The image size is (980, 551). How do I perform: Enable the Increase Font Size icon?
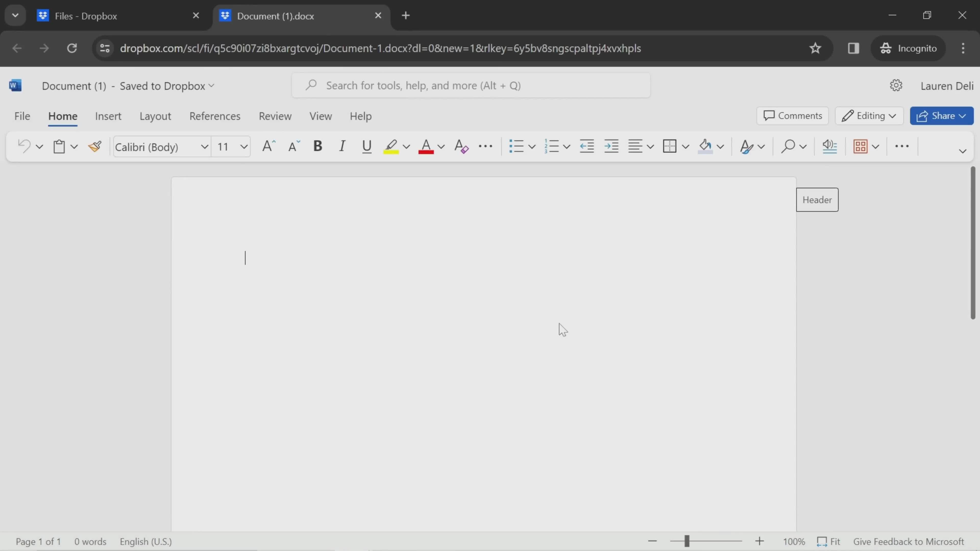tap(268, 146)
